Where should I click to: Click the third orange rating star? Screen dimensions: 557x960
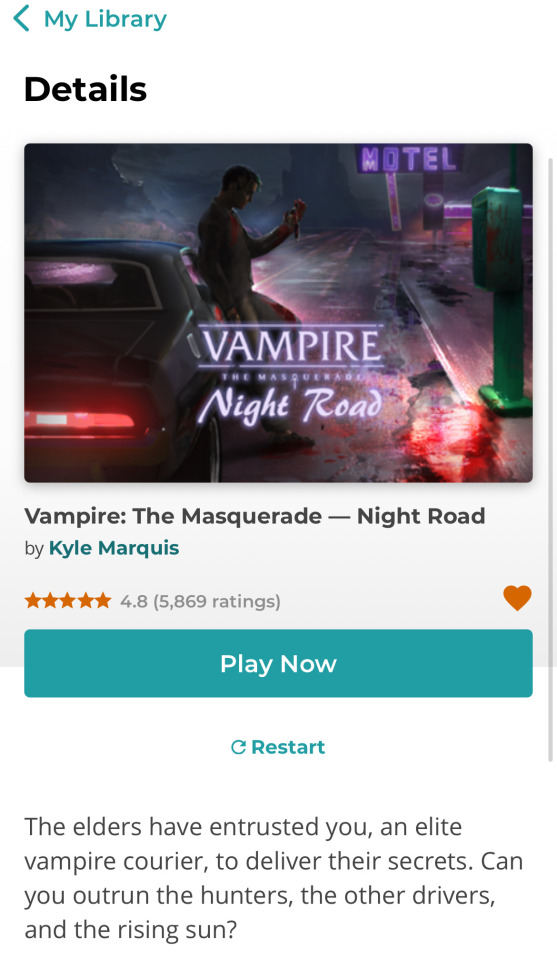pyautogui.click(x=68, y=601)
